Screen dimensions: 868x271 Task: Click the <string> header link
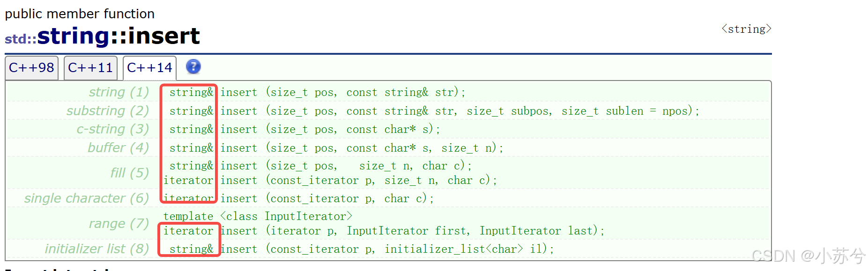[746, 29]
